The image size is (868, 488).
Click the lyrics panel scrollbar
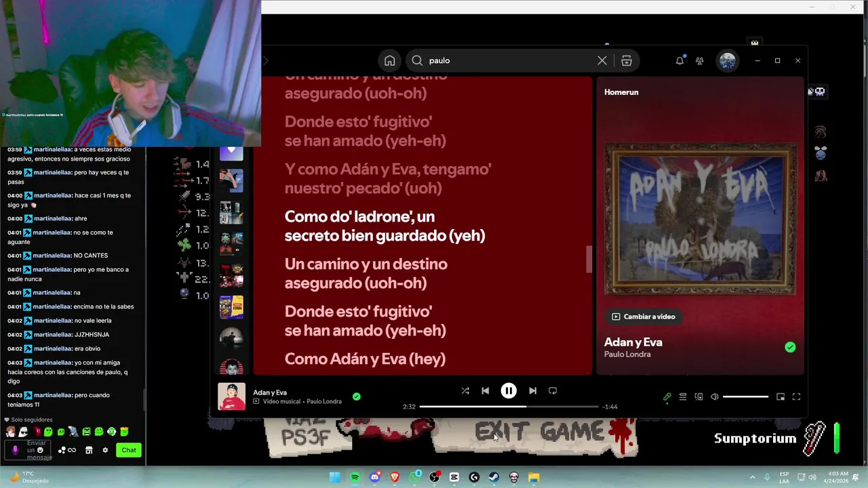589,259
